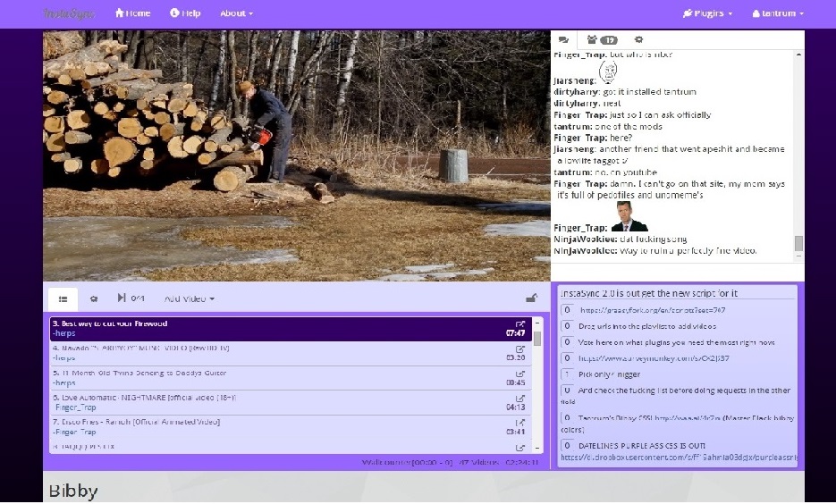
Task: Open chat settings gear tab
Action: pyautogui.click(x=638, y=39)
